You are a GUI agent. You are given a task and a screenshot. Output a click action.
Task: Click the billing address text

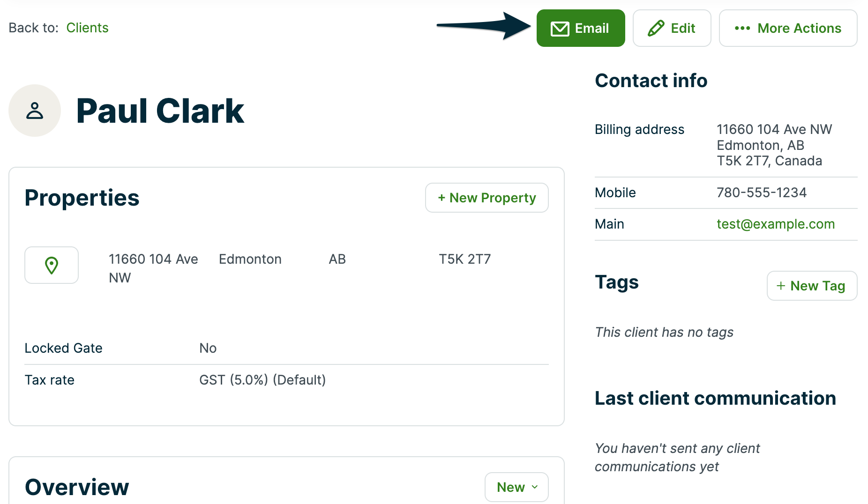tap(774, 145)
